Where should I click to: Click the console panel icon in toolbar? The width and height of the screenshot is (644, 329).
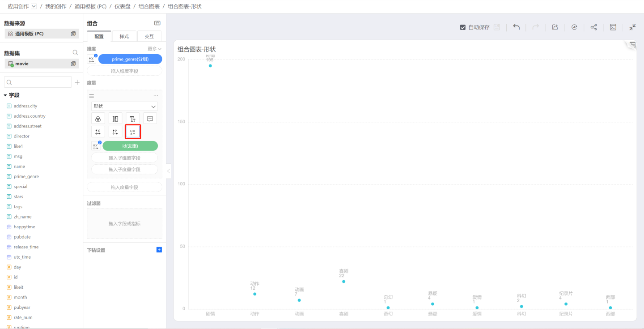coord(613,27)
